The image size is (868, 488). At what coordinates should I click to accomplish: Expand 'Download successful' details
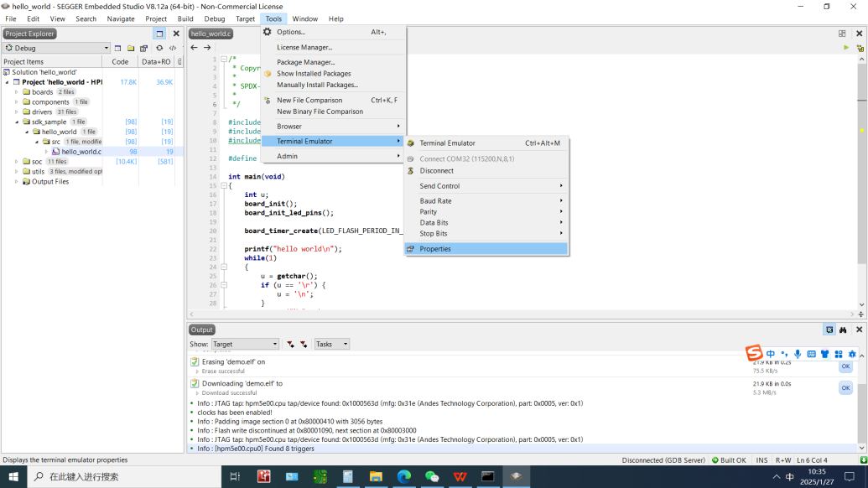(197, 393)
